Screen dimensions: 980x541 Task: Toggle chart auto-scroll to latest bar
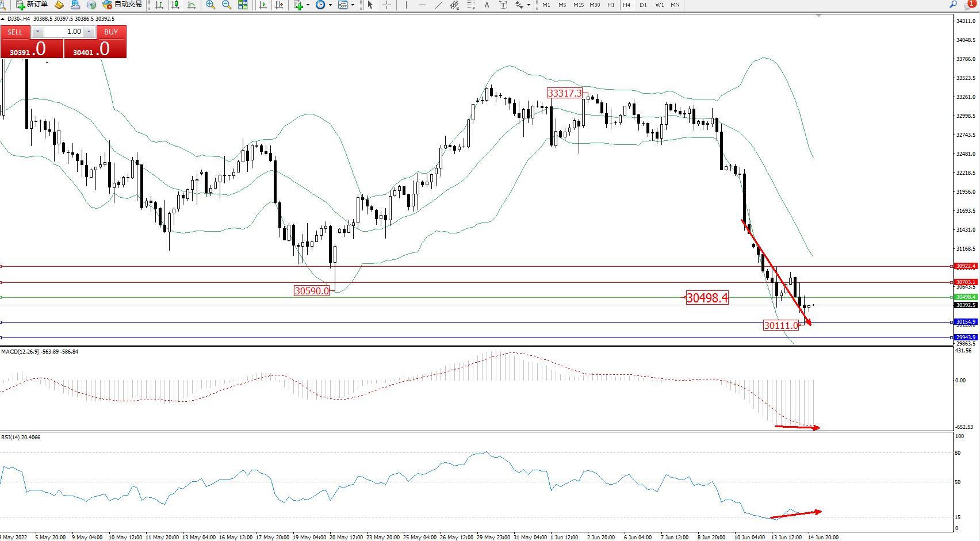pyautogui.click(x=263, y=5)
